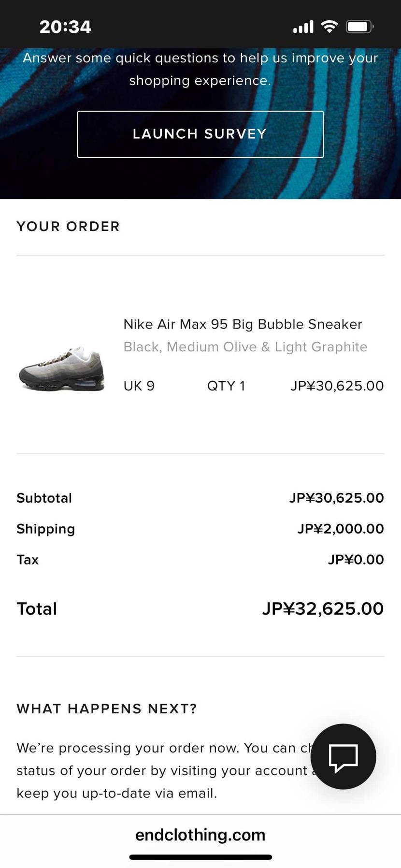Open the Nike Air Max 95 Big Bubble Sneaker title
Screen dimensions: 401x868
pos(243,324)
